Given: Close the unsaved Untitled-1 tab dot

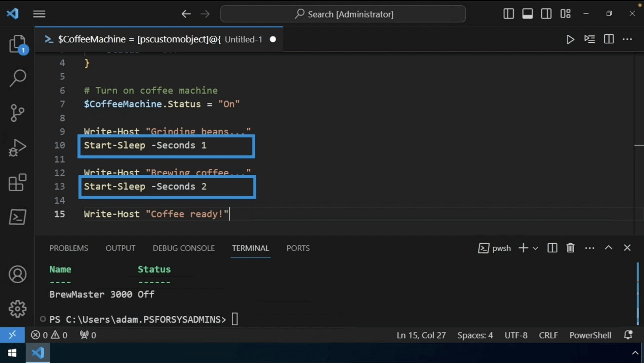Looking at the screenshot, I should point(273,39).
